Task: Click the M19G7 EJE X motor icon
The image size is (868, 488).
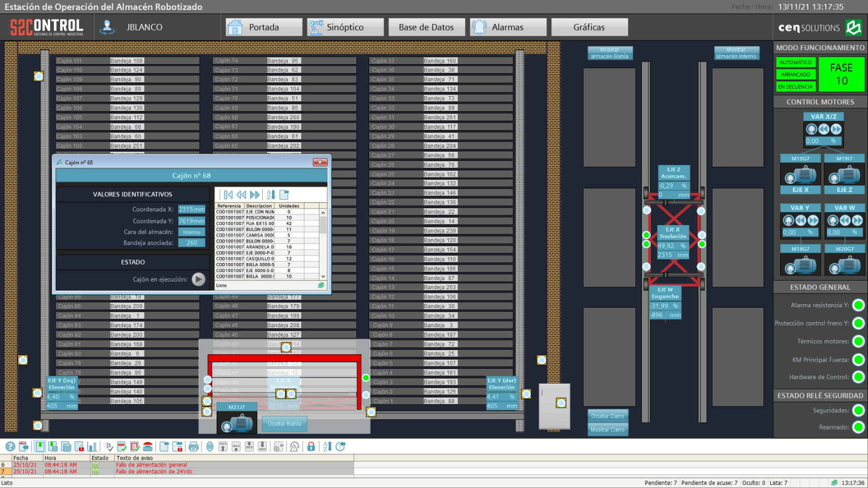Action: pos(800,175)
